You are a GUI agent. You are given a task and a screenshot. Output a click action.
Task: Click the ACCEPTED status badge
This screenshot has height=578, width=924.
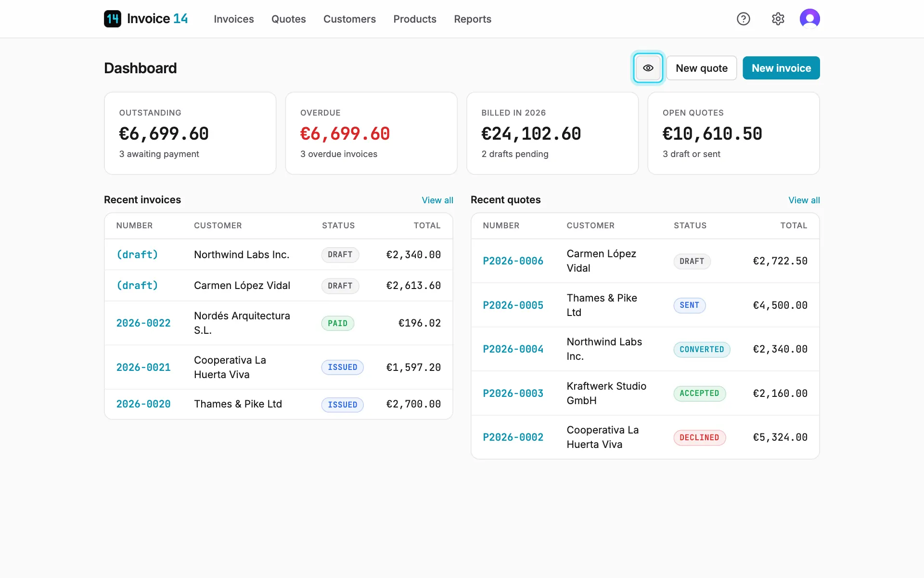tap(699, 393)
